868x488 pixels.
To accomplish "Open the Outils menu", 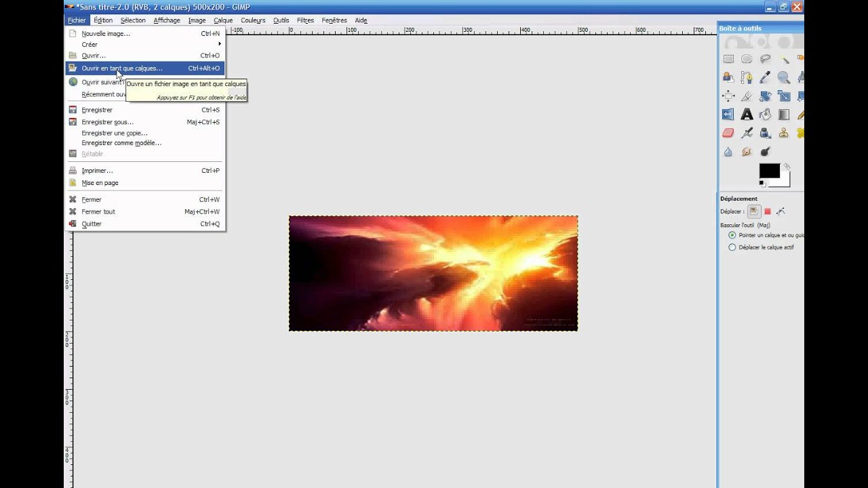I will 281,20.
